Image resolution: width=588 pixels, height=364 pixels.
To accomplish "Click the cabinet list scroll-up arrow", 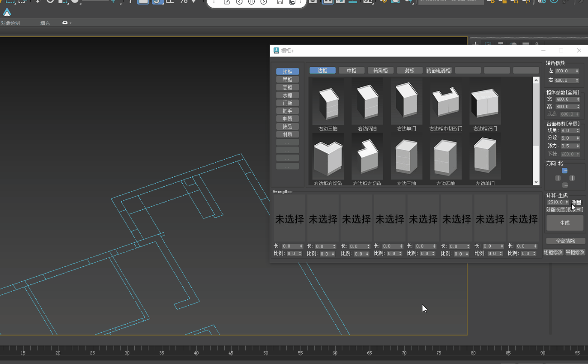I will click(x=536, y=80).
